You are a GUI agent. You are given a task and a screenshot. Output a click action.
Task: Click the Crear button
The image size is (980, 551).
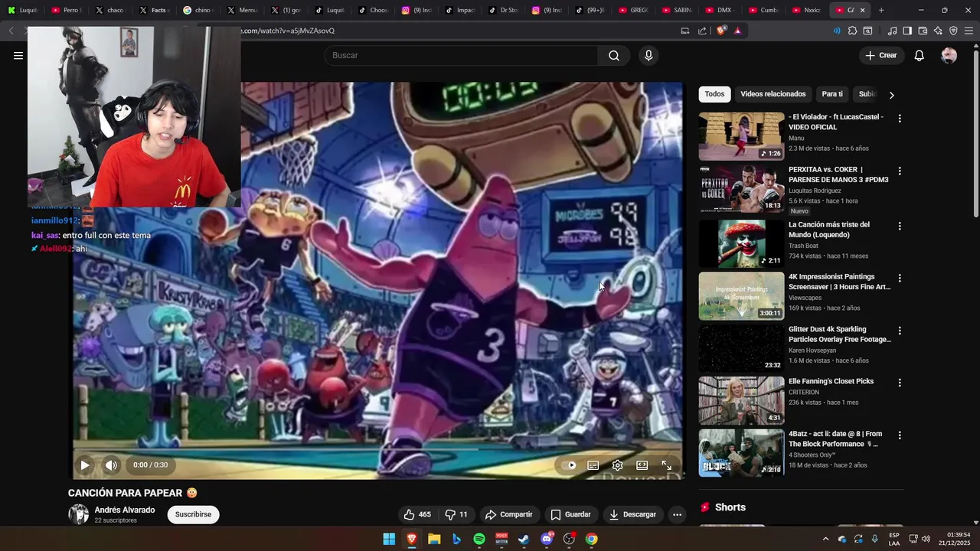tap(880, 55)
